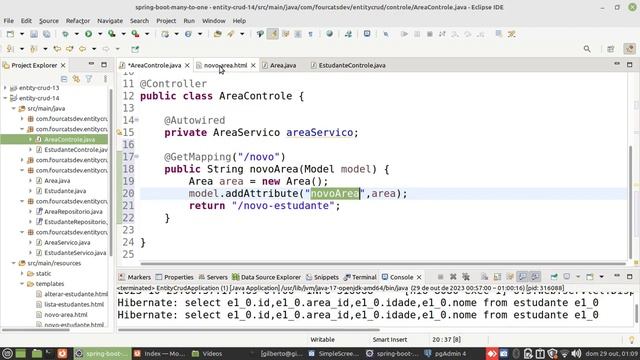Open the Refactor menu
640x360 pixels.
coord(78,21)
